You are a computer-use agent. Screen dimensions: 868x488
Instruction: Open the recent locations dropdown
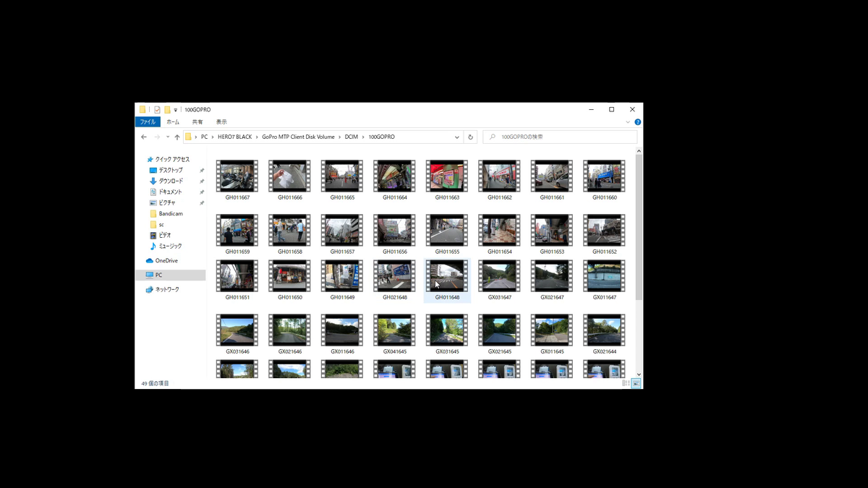[168, 137]
